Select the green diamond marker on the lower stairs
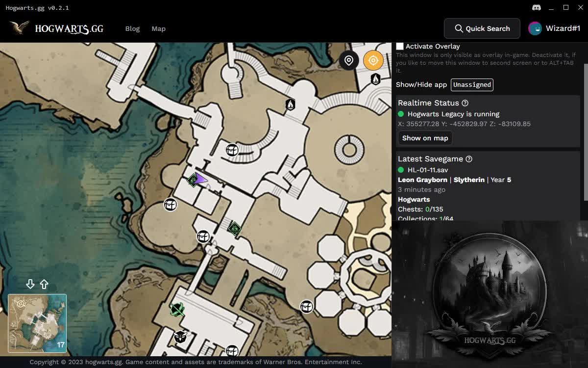This screenshot has height=368, width=588. [235, 229]
